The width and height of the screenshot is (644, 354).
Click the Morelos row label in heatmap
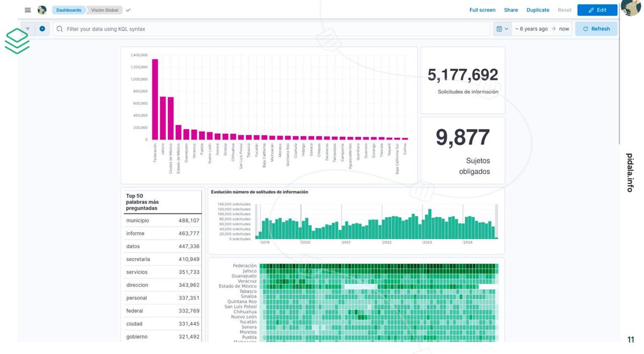(248, 332)
